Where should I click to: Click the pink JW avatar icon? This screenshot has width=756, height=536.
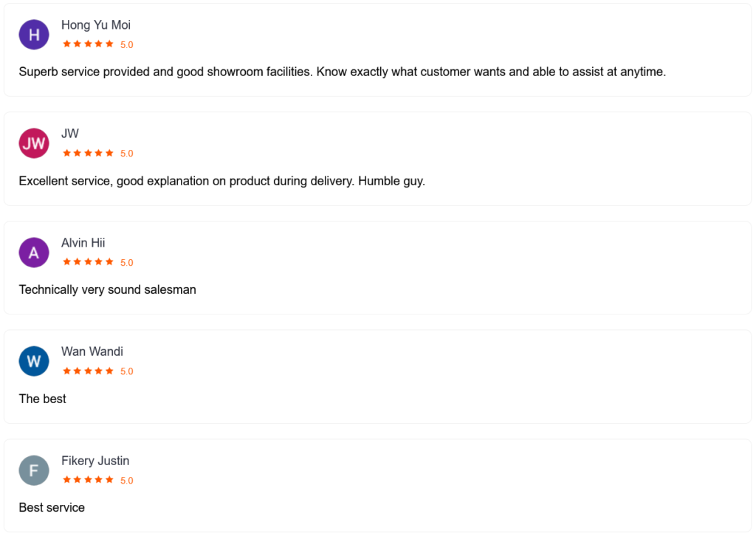click(34, 143)
